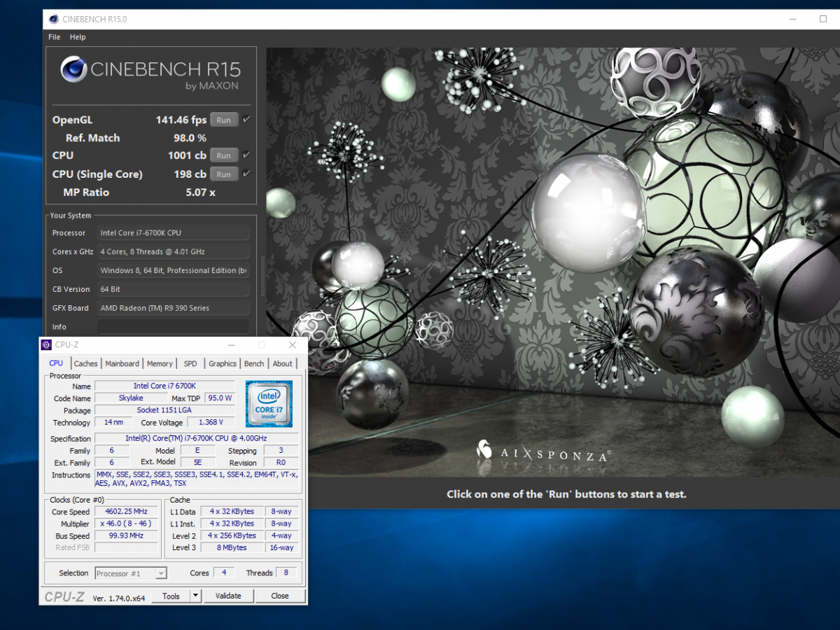Click the OS field showing Windows 8
The height and width of the screenshot is (630, 840).
pyautogui.click(x=173, y=270)
